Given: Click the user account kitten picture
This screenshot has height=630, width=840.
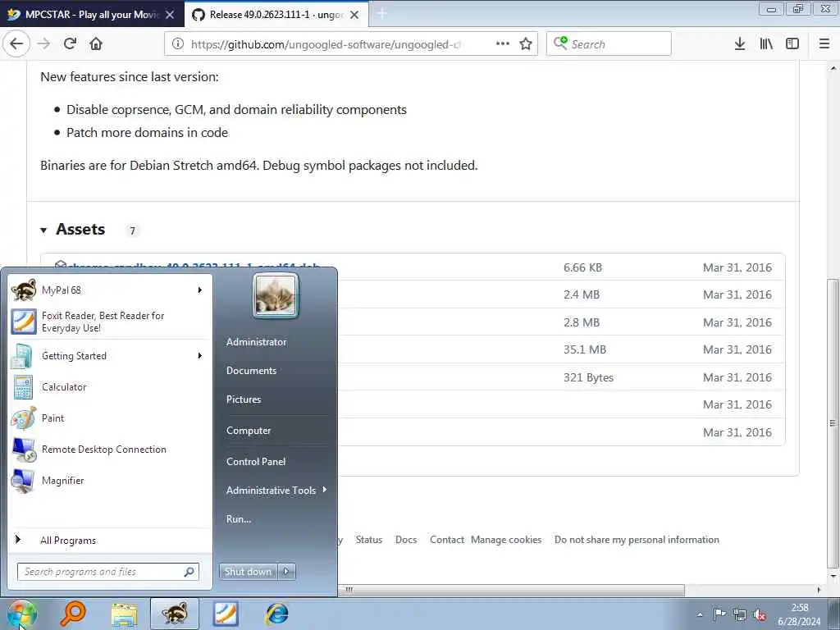Looking at the screenshot, I should 276,295.
